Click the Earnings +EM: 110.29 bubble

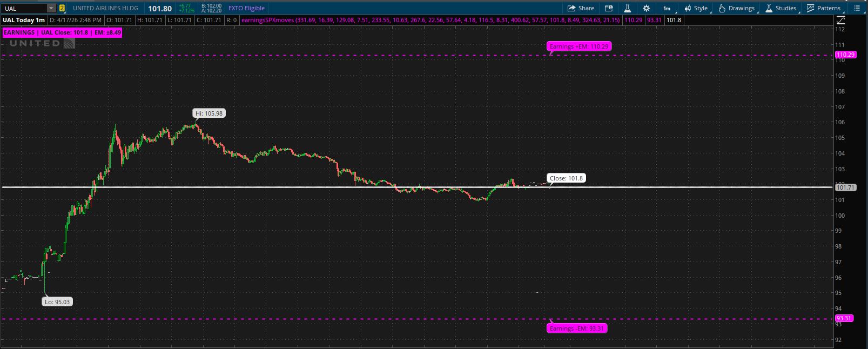(x=579, y=46)
